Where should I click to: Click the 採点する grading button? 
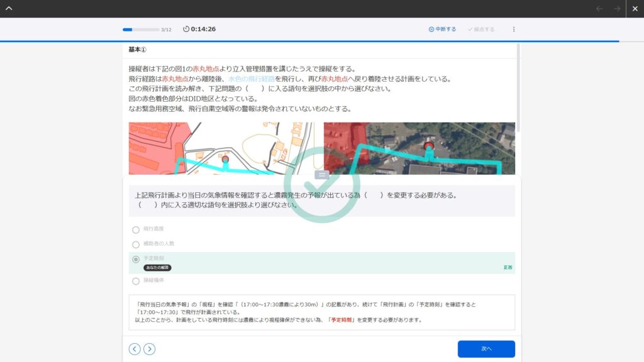pyautogui.click(x=480, y=29)
